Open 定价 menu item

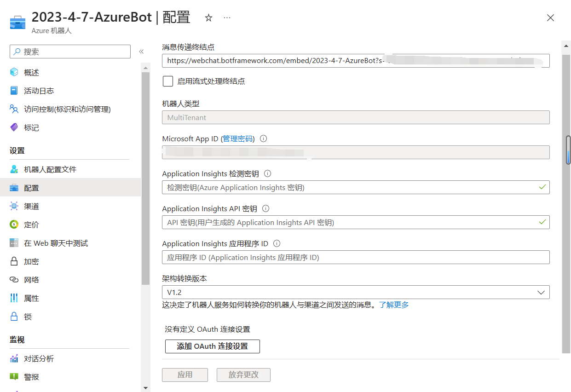[31, 225]
